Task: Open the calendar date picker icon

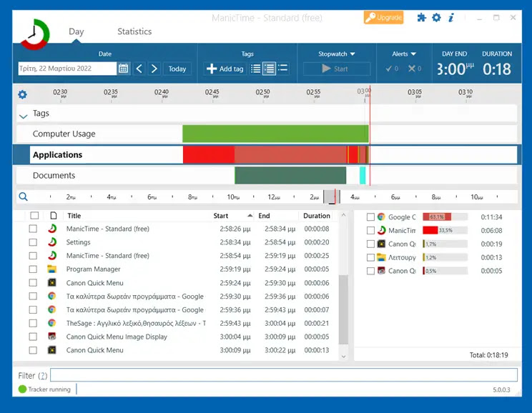Action: click(x=123, y=69)
